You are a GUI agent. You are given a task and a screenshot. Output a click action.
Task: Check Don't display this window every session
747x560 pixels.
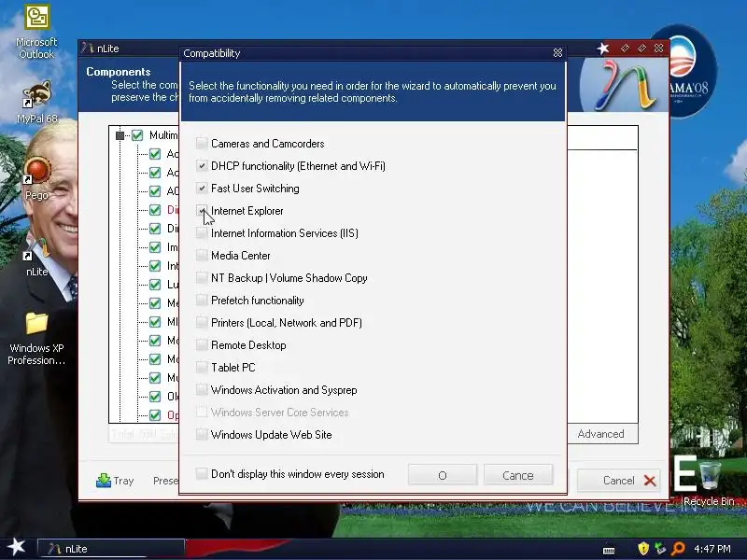[x=202, y=474]
